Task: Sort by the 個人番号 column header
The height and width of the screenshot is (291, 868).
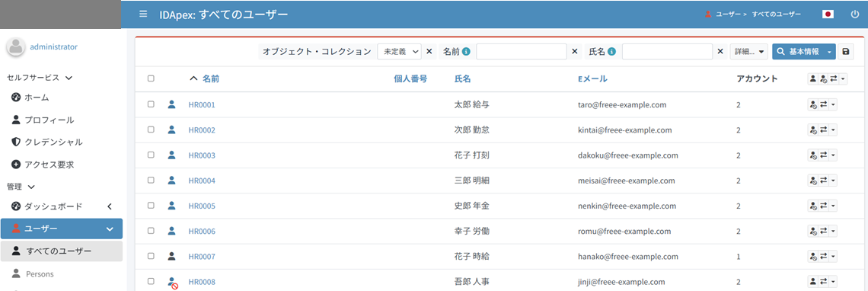Action: tap(410, 78)
